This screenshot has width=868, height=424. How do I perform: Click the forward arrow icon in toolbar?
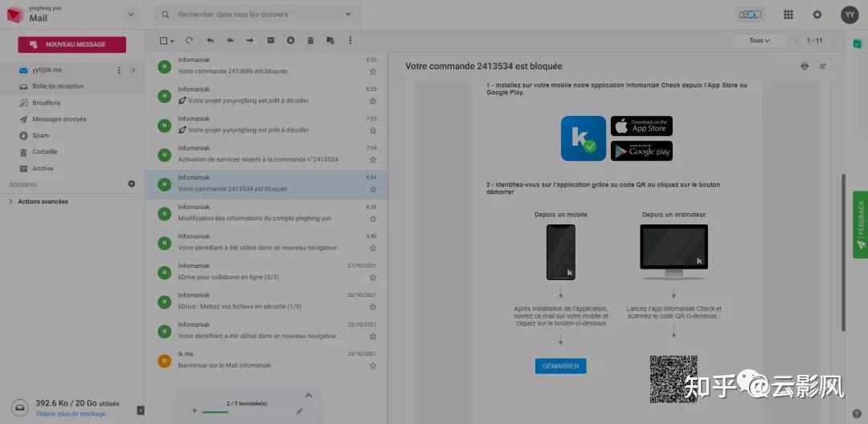coord(250,40)
